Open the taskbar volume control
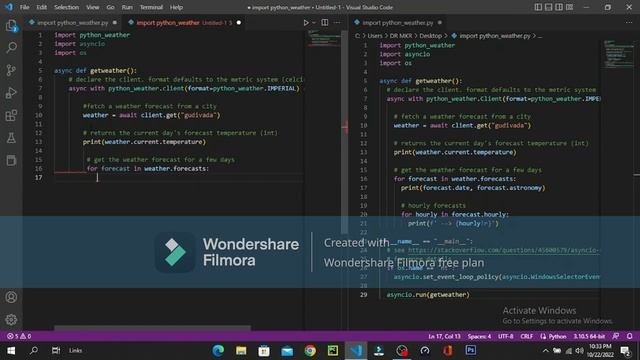Viewport: 640px width, 360px height. 579,350
